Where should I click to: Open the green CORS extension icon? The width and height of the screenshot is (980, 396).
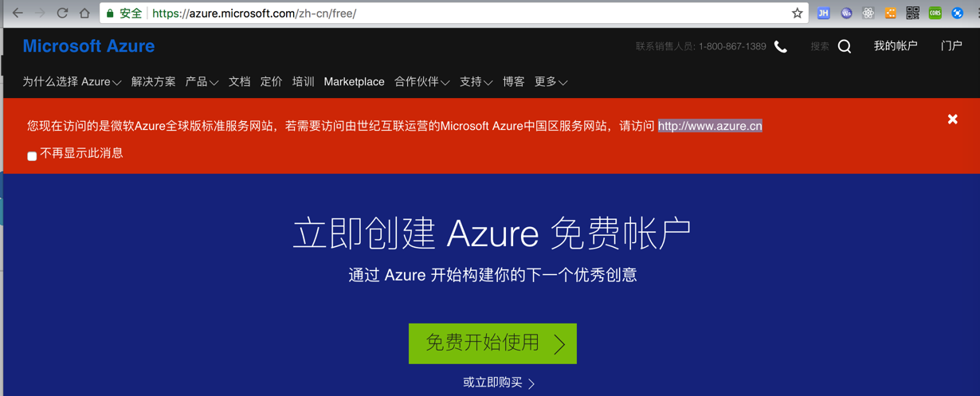point(935,13)
